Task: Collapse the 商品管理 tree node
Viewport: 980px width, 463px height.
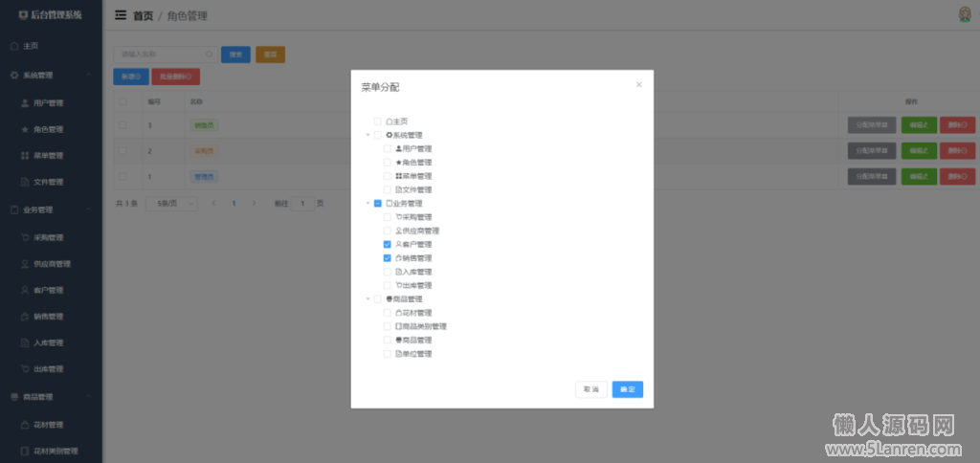Action: click(x=367, y=299)
